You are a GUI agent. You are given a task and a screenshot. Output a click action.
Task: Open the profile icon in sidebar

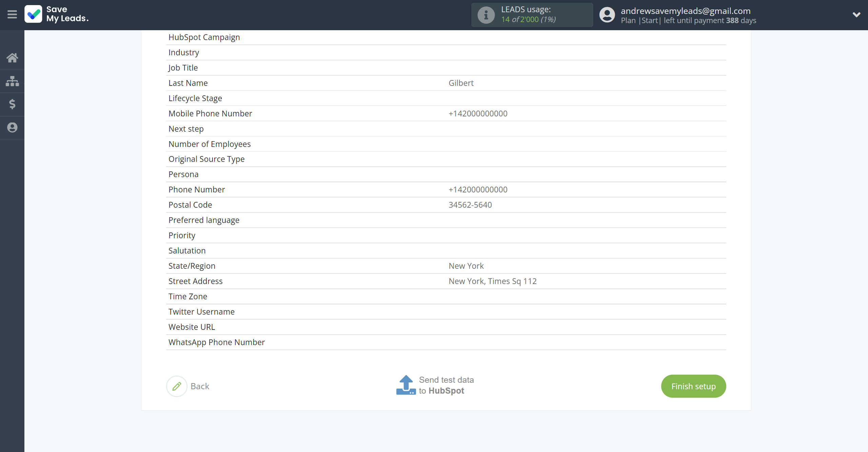tap(12, 128)
